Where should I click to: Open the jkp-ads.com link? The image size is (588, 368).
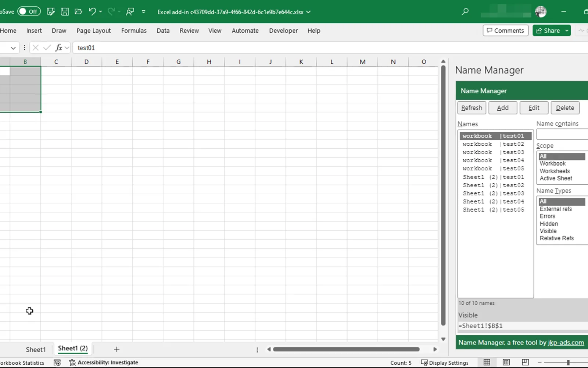(x=566, y=343)
